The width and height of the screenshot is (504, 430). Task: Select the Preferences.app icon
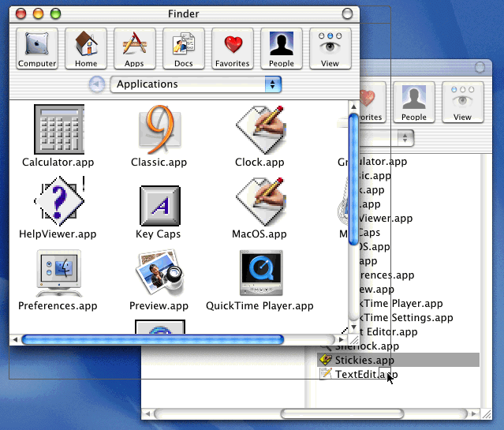[x=58, y=272]
